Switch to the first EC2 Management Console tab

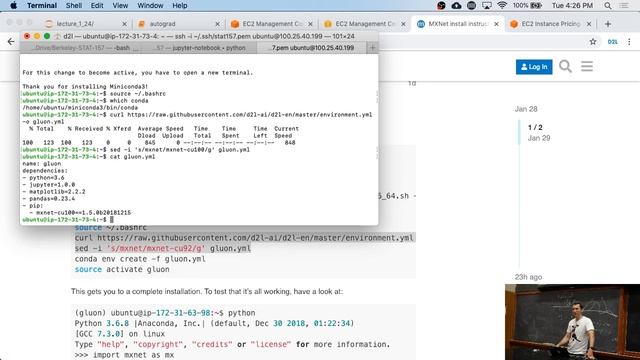point(271,24)
